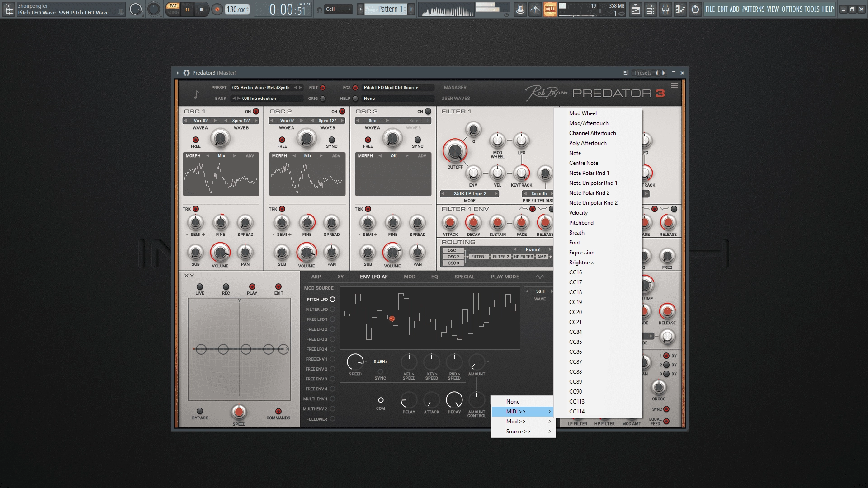Switch to the SPECIAL tab
Viewport: 868px width, 488px height.
pyautogui.click(x=464, y=277)
